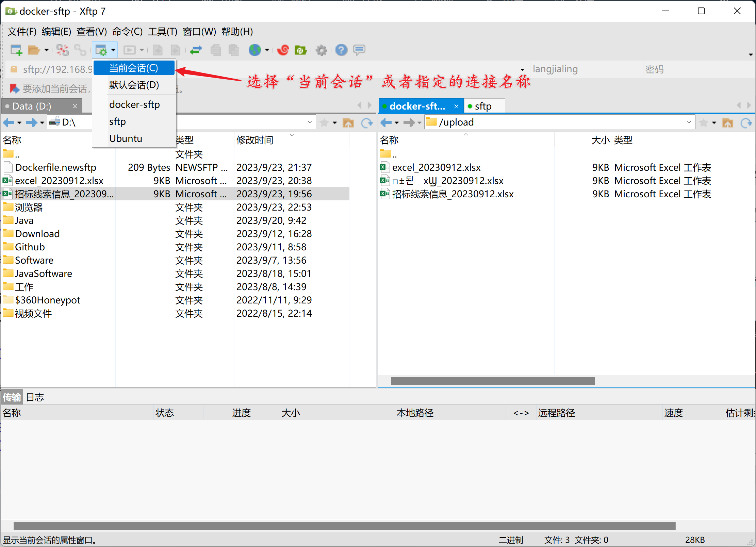Open the 帮助(H) menu
Screen dimensions: 756x547
237,32
